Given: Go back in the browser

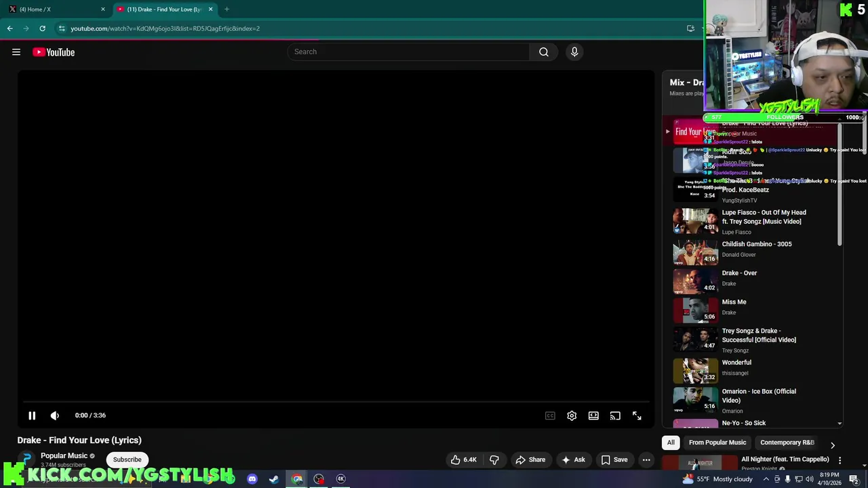Looking at the screenshot, I should (9, 28).
